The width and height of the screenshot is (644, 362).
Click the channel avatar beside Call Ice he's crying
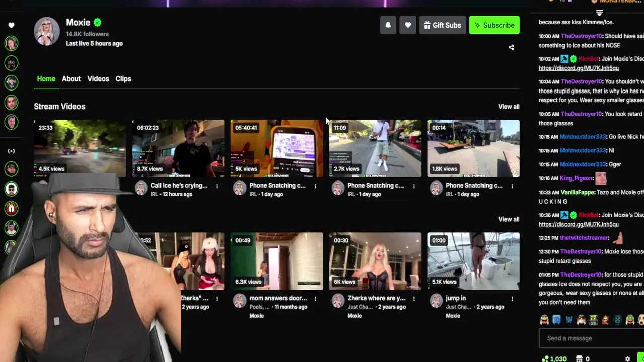pos(141,189)
